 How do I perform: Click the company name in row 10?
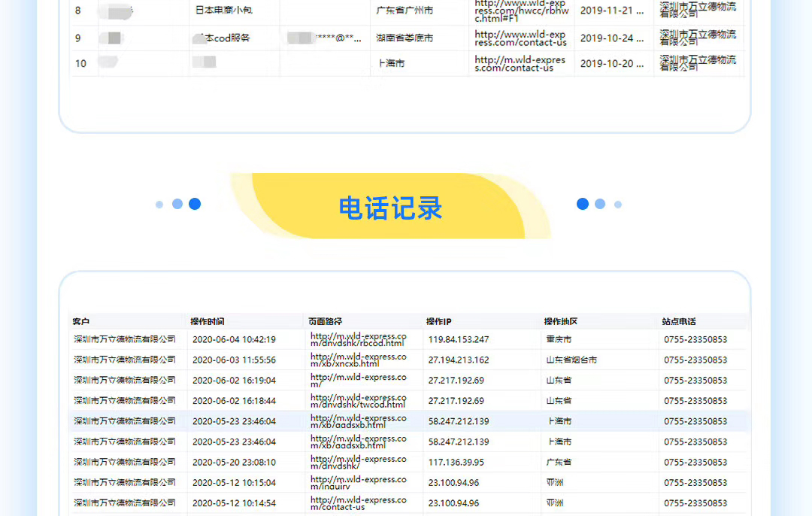(698, 63)
